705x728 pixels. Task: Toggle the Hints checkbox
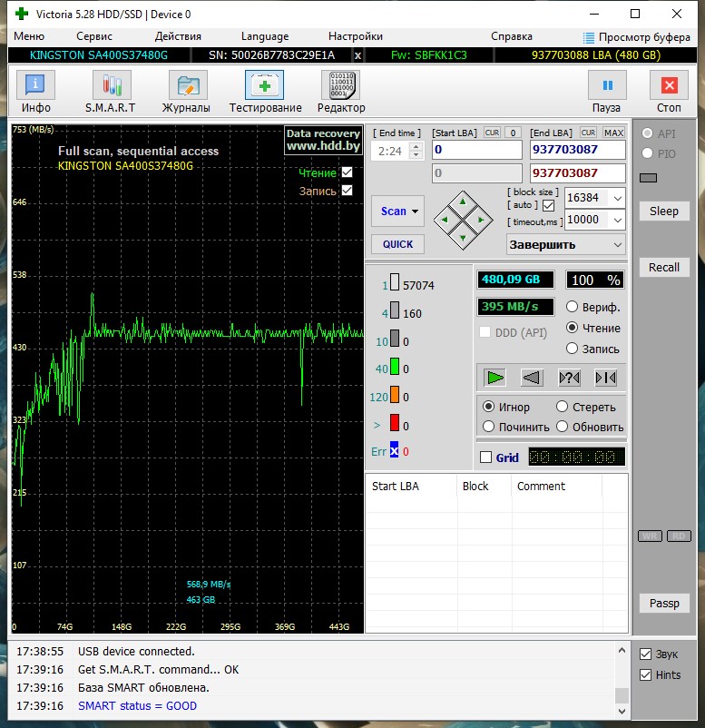click(x=646, y=675)
